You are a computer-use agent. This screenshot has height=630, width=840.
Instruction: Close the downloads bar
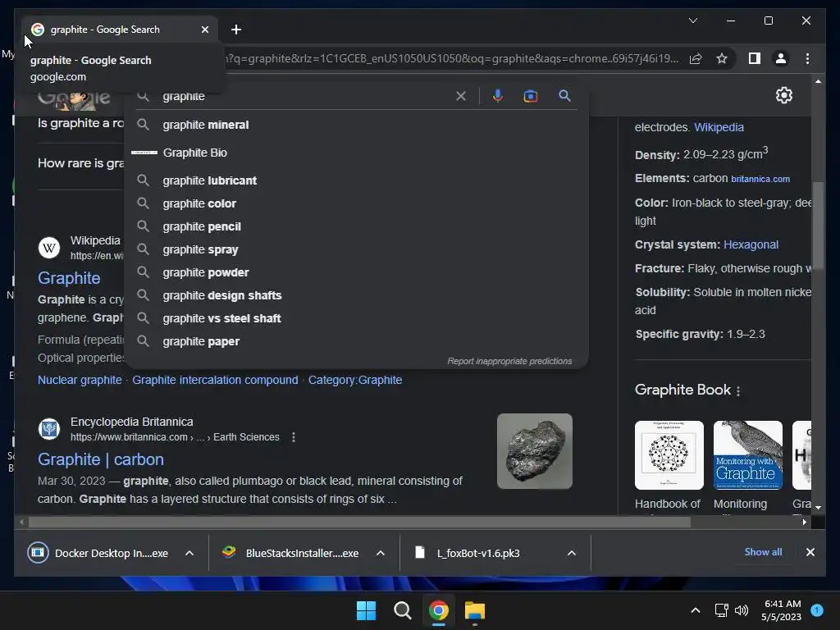point(810,552)
